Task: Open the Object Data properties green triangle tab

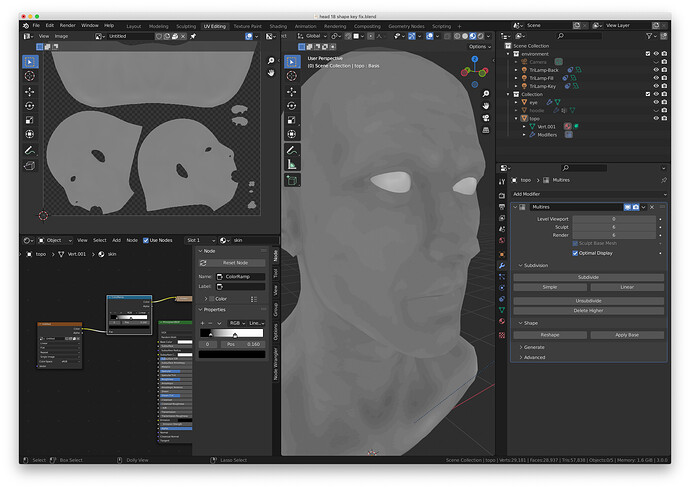Action: 502,310
